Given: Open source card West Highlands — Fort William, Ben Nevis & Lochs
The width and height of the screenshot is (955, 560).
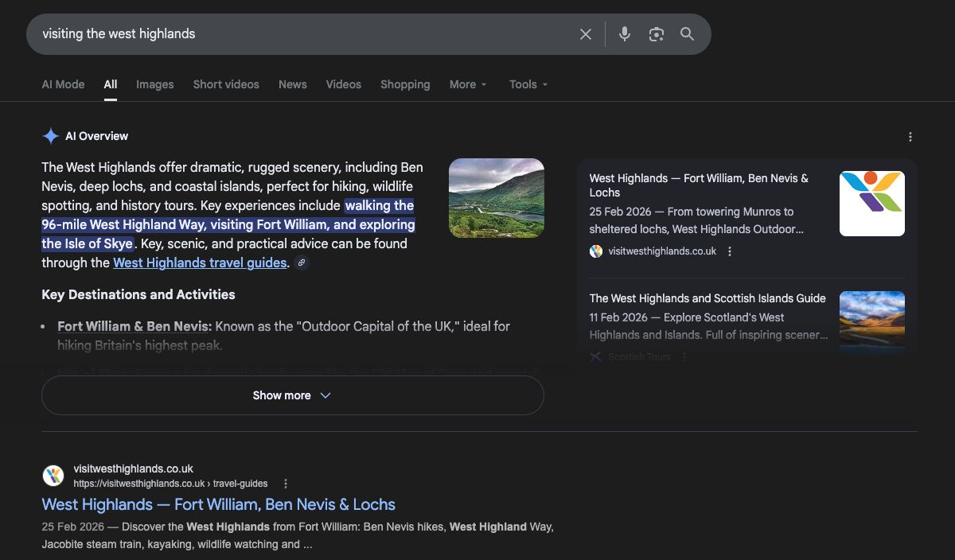Looking at the screenshot, I should (699, 185).
